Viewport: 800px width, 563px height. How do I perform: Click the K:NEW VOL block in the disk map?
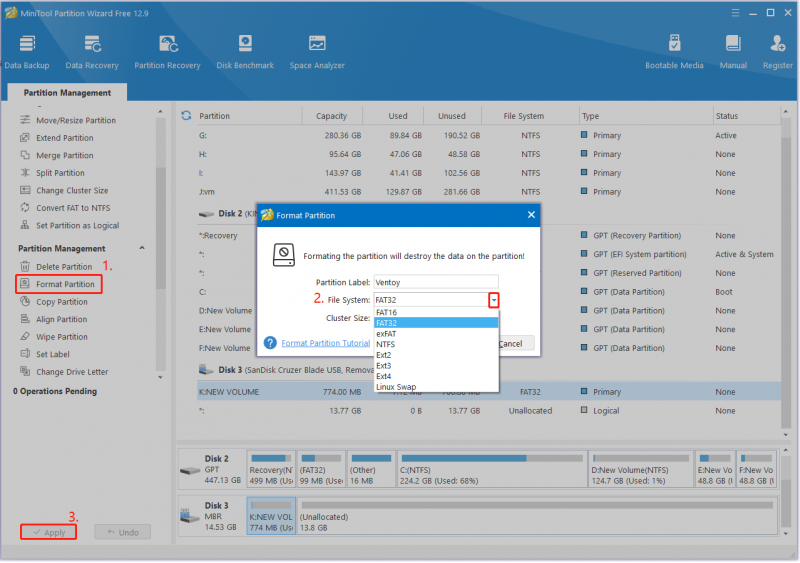(x=271, y=516)
